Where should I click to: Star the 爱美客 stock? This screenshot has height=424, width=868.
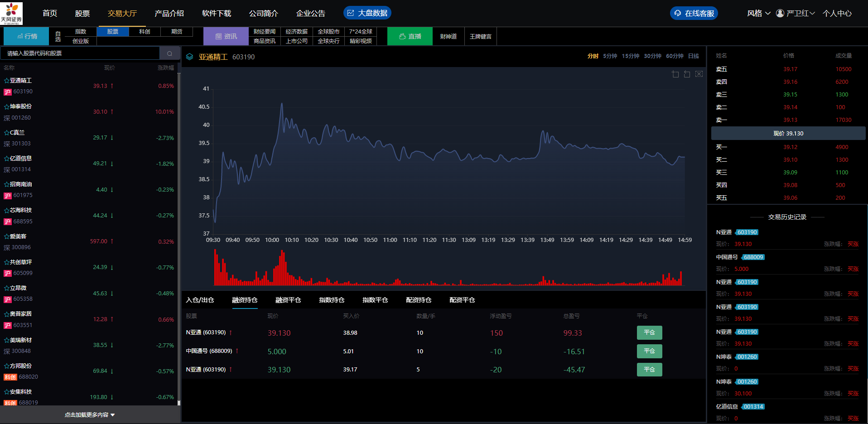pyautogui.click(x=7, y=236)
